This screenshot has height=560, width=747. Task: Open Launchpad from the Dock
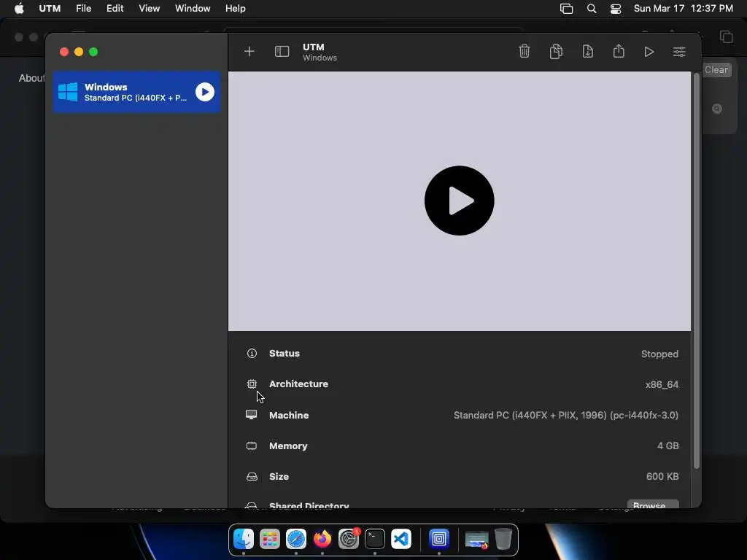pos(270,539)
